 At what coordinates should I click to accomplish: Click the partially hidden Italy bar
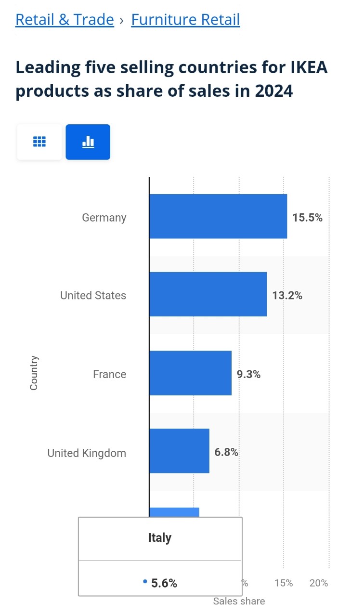click(174, 512)
